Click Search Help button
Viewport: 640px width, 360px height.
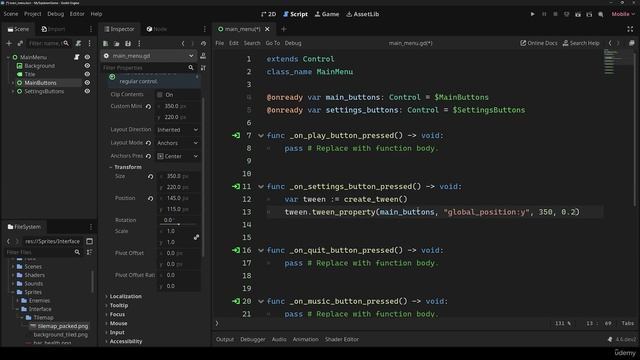pos(581,43)
